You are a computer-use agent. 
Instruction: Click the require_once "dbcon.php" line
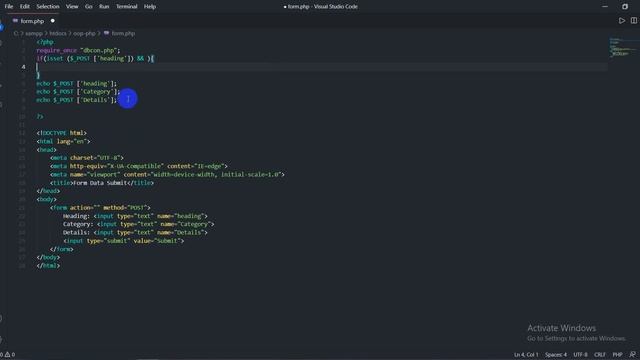[78, 50]
